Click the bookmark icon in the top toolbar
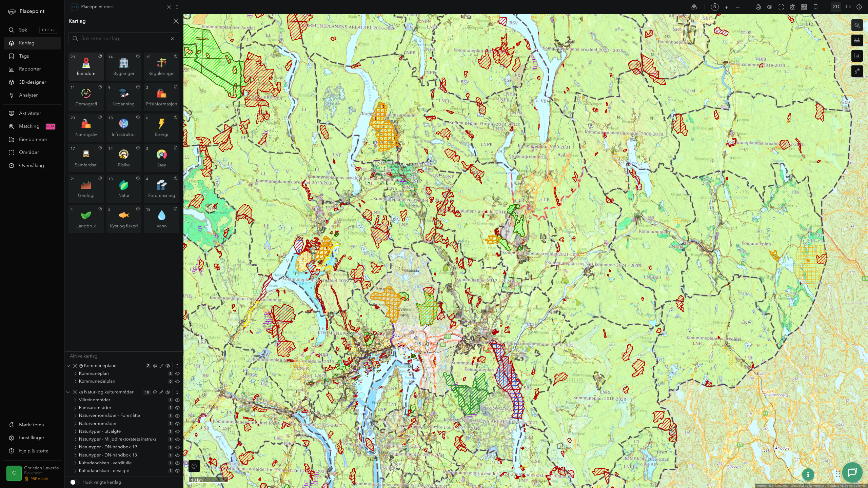Screen dimensions: 868x488 [x=815, y=7]
